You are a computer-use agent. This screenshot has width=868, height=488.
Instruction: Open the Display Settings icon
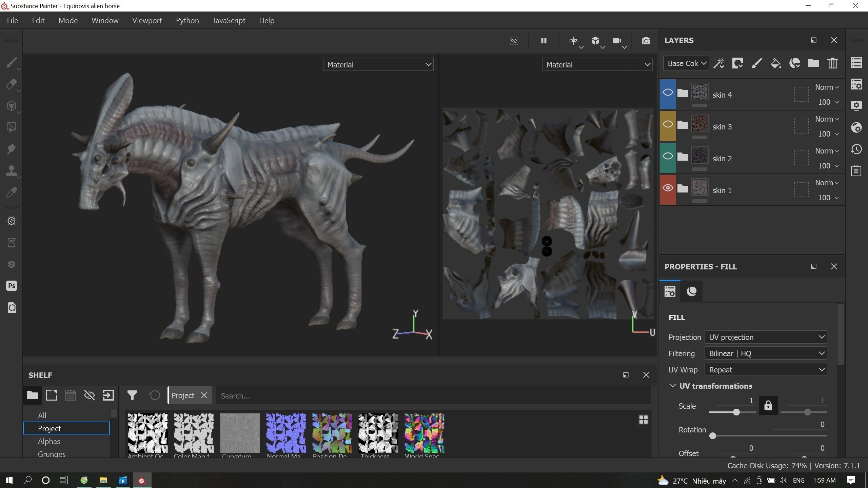pos(856,106)
